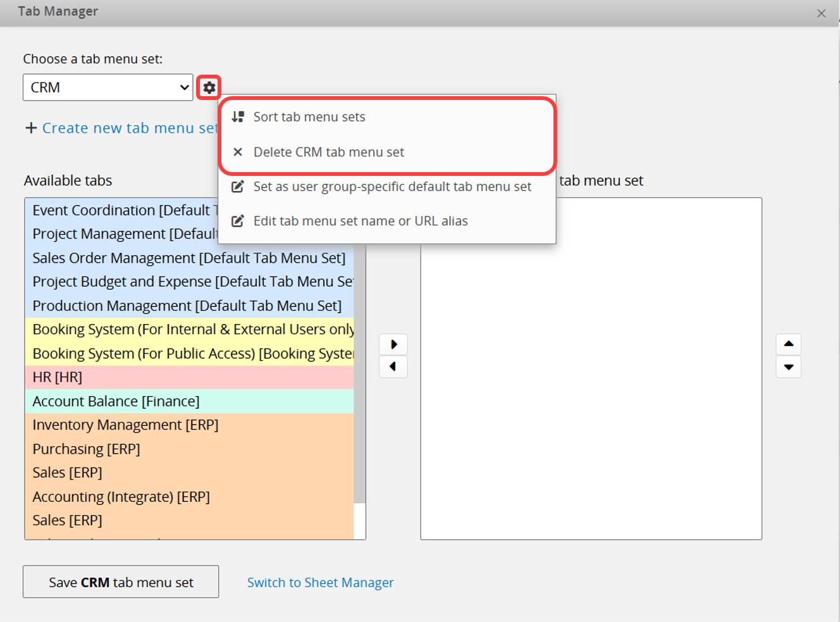
Task: Choose Edit tab menu set name or URL alias
Action: click(361, 221)
